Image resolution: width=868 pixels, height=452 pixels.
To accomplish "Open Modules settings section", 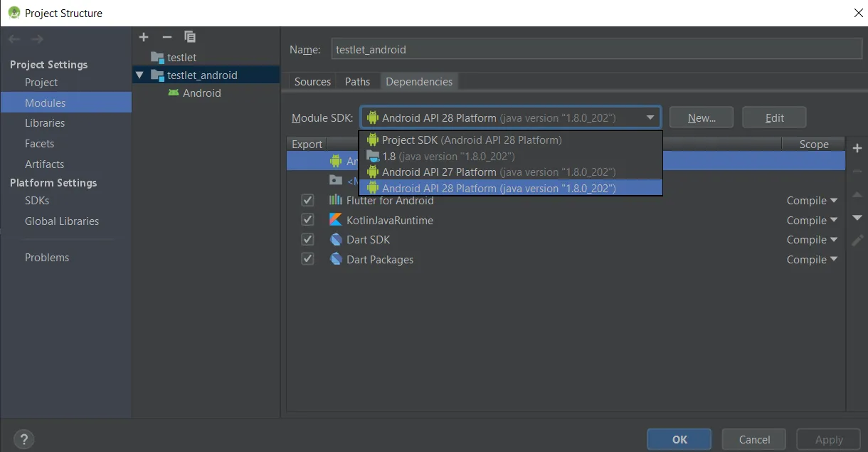I will pos(66,103).
